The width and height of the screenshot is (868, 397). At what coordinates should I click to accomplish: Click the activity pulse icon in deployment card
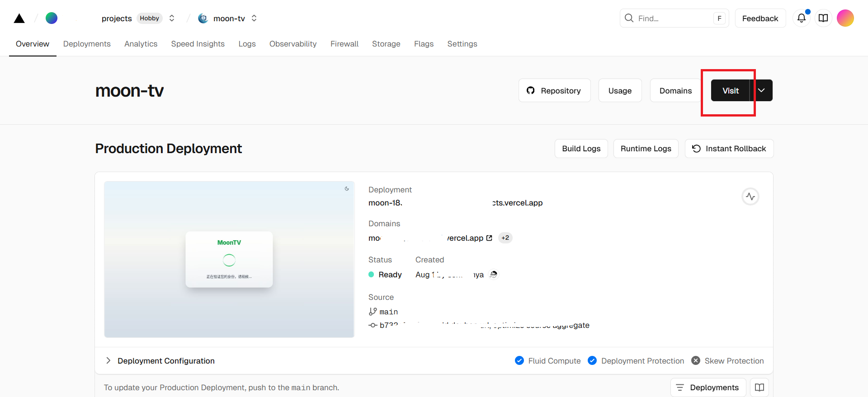[750, 196]
